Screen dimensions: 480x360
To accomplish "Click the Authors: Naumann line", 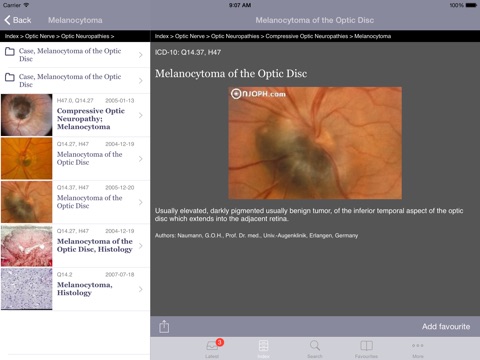I will (256, 235).
